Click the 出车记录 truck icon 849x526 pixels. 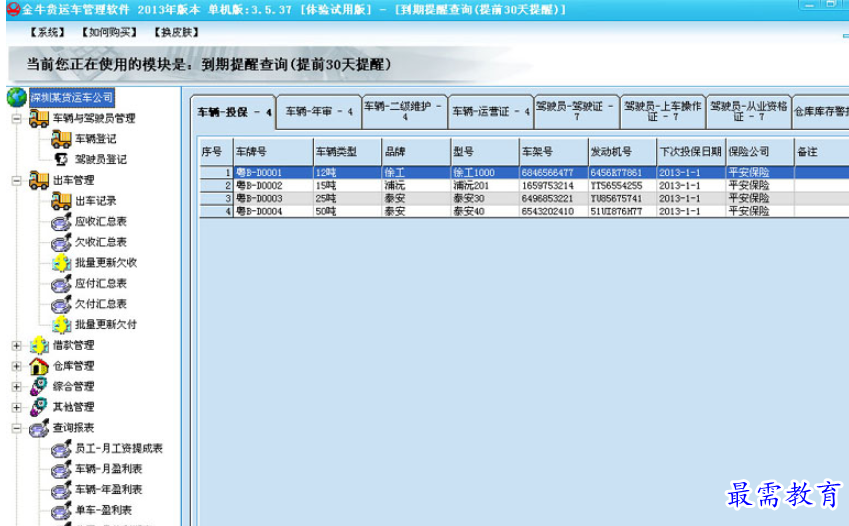coord(61,201)
